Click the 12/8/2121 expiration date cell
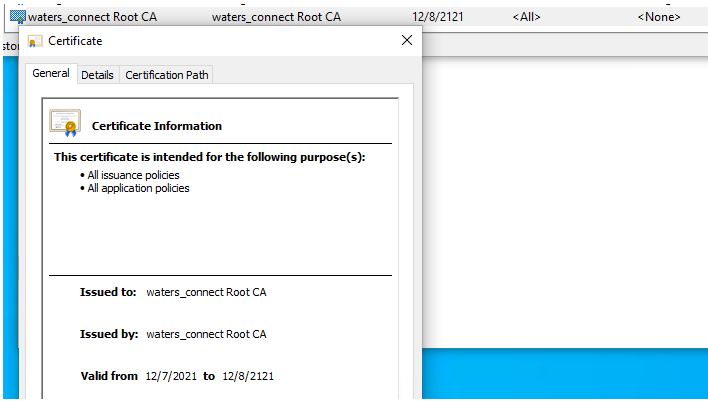Viewport: 708px width, 401px height. pyautogui.click(x=438, y=17)
